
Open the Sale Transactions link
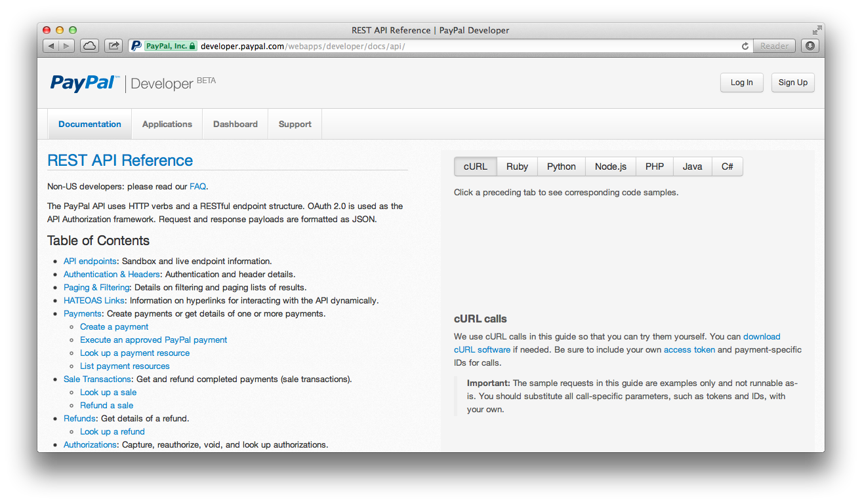point(97,379)
